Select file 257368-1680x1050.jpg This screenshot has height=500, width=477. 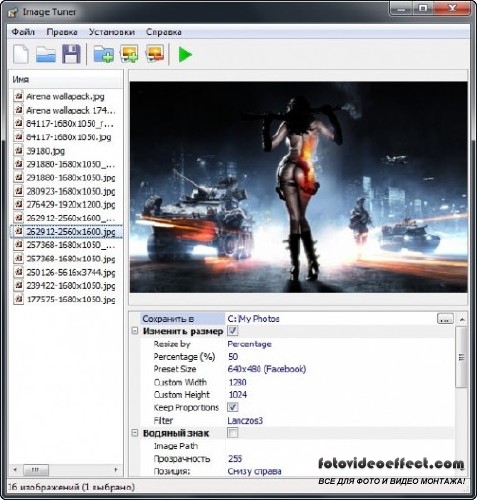tap(71, 259)
